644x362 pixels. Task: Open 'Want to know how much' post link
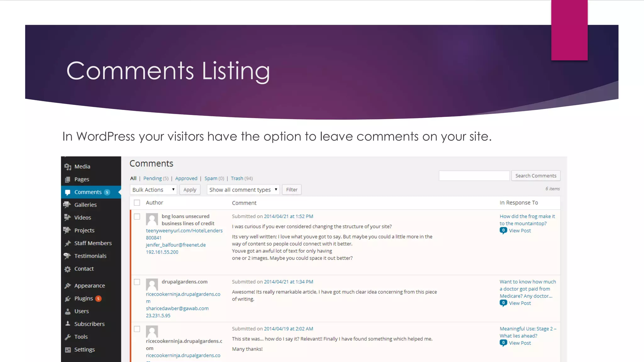528,289
